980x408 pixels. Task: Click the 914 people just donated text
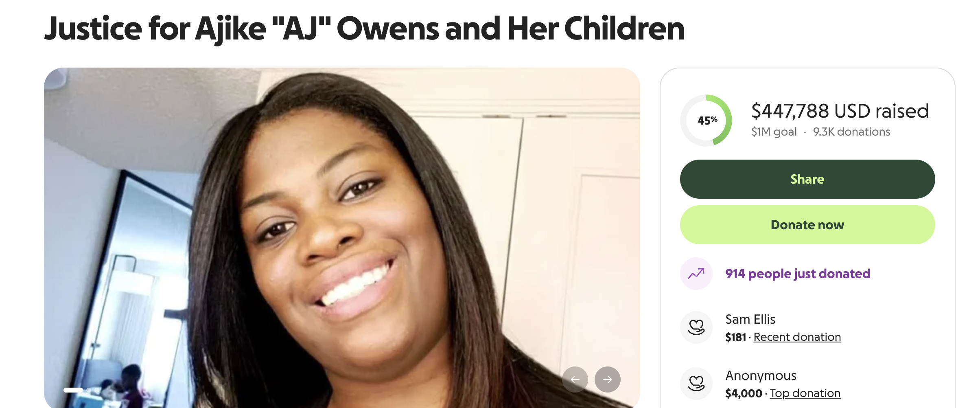798,274
